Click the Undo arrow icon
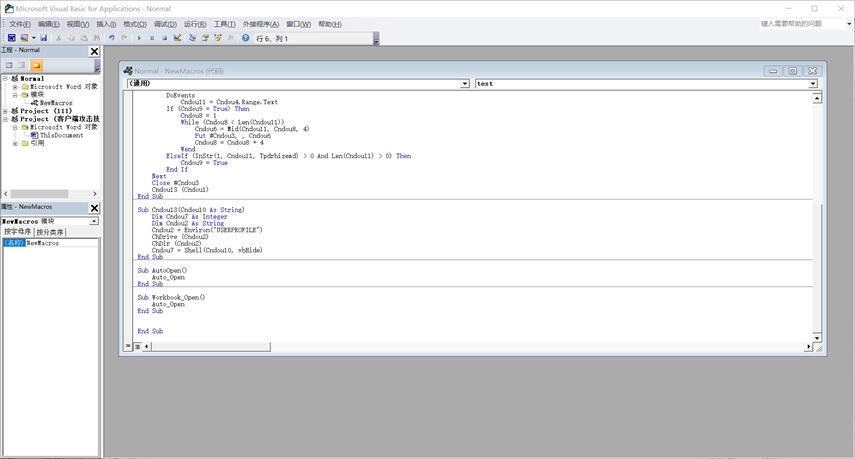The width and height of the screenshot is (855, 459). coord(112,38)
